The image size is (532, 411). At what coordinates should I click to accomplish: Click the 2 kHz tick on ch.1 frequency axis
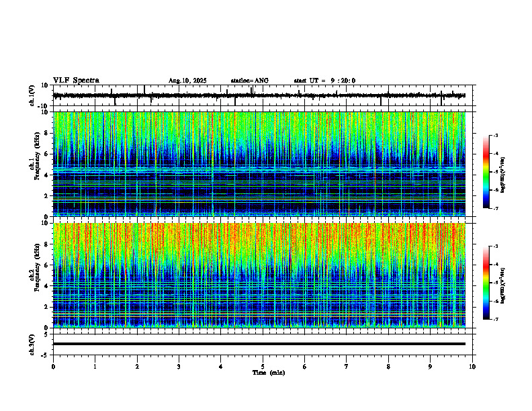point(47,196)
